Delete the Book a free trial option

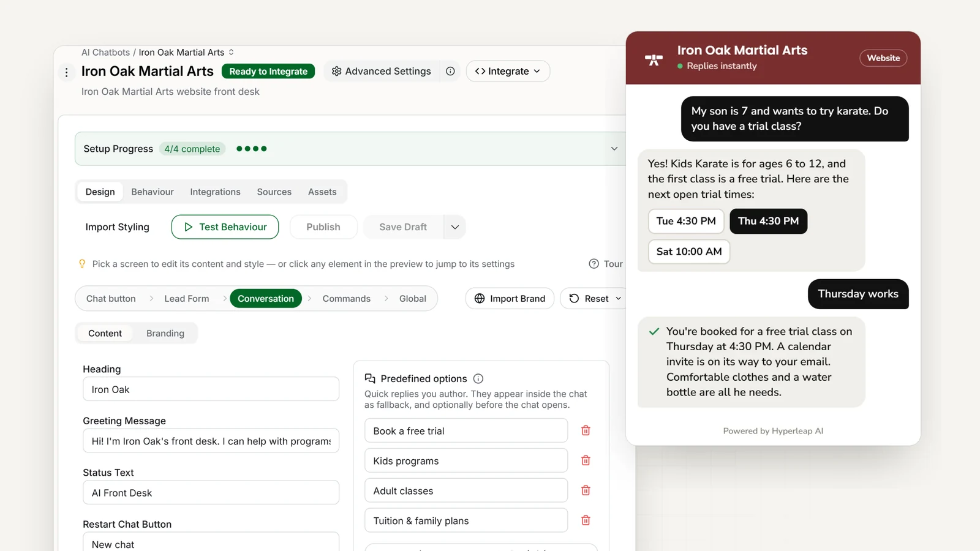[586, 430]
